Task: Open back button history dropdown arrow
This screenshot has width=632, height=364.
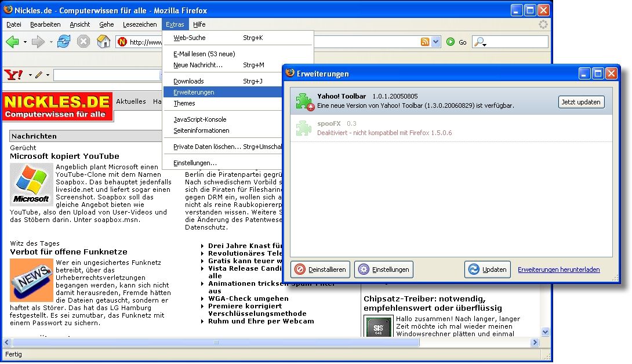Action: tap(25, 42)
